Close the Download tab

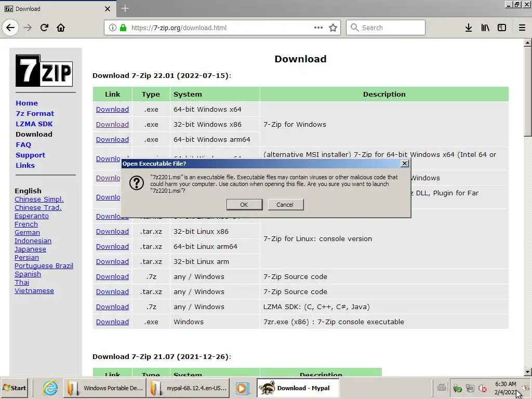(x=107, y=9)
